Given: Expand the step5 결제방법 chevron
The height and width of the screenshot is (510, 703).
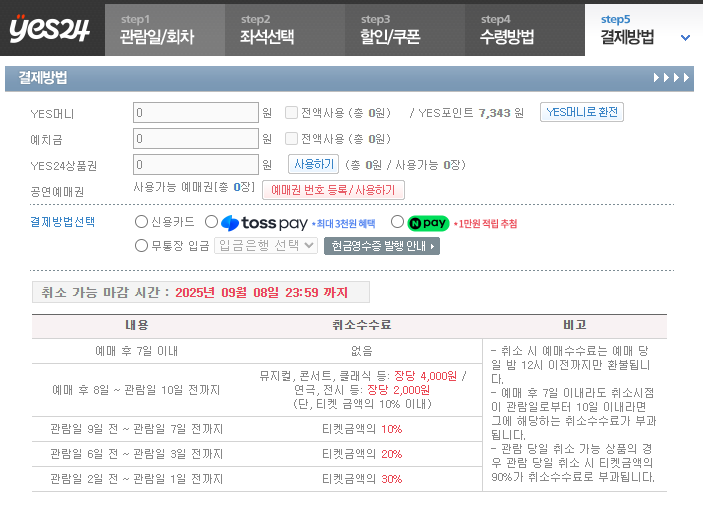Looking at the screenshot, I should click(685, 38).
